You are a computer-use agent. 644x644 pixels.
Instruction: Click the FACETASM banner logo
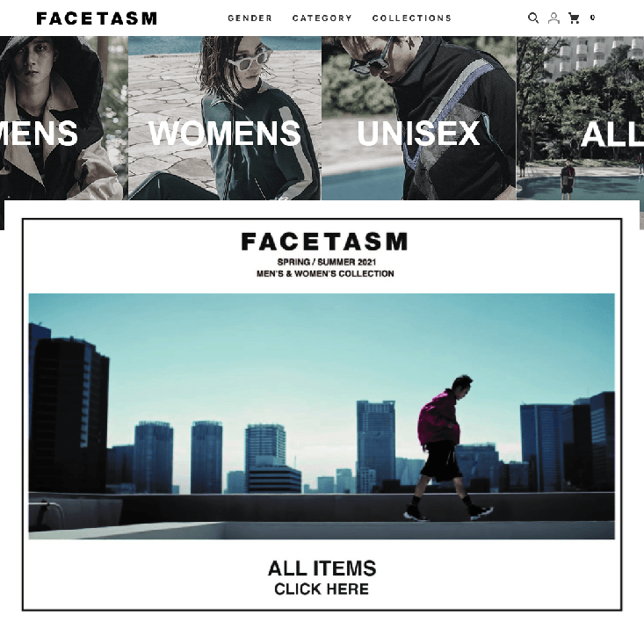pyautogui.click(x=324, y=242)
